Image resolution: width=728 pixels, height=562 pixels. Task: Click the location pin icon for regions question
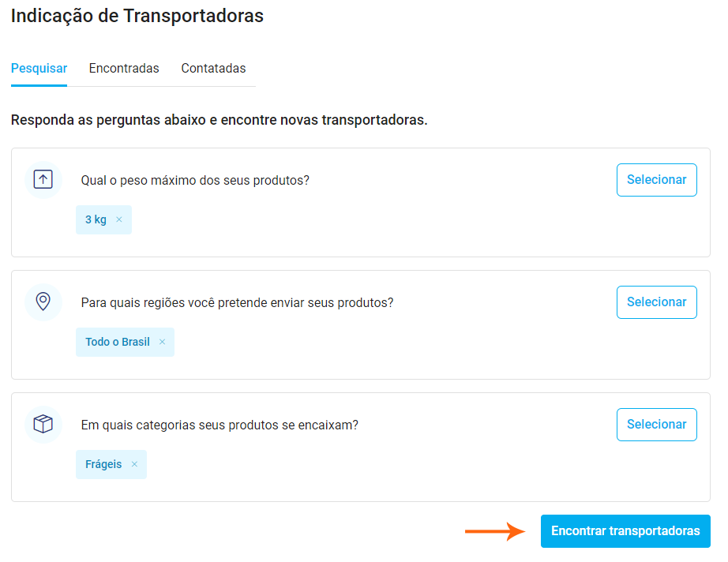click(x=43, y=302)
